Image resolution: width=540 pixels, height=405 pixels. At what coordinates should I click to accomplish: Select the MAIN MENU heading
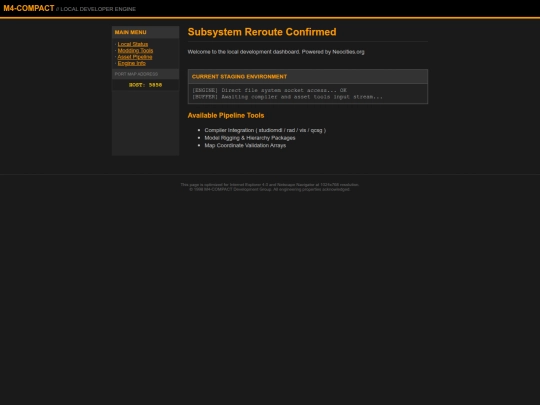click(x=131, y=32)
